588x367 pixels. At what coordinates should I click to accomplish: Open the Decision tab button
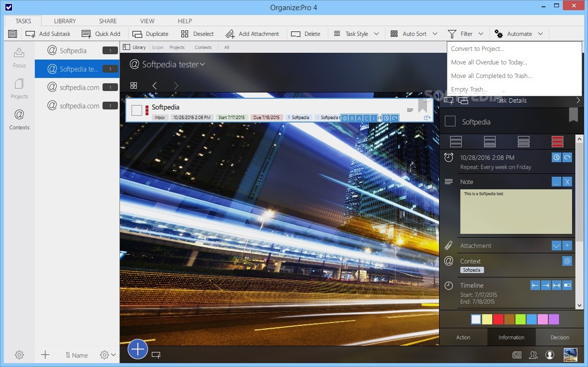point(559,337)
